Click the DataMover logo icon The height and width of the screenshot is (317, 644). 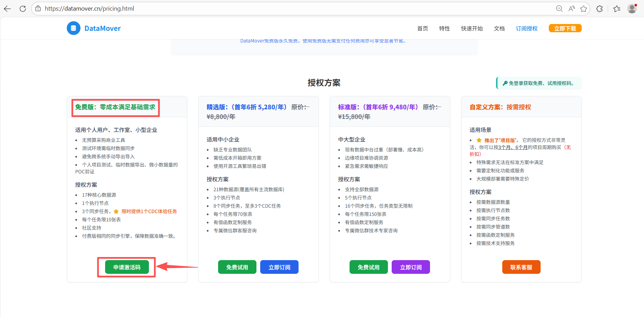click(73, 28)
